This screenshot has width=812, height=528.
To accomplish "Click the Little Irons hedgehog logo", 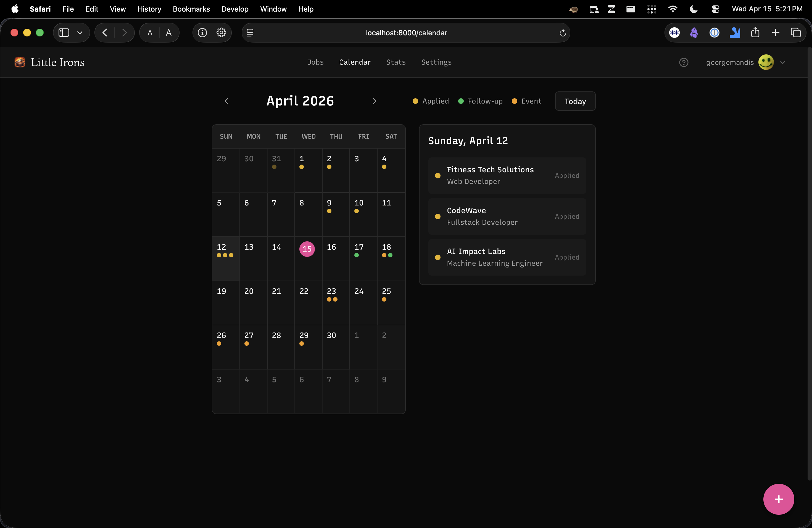I will point(19,62).
